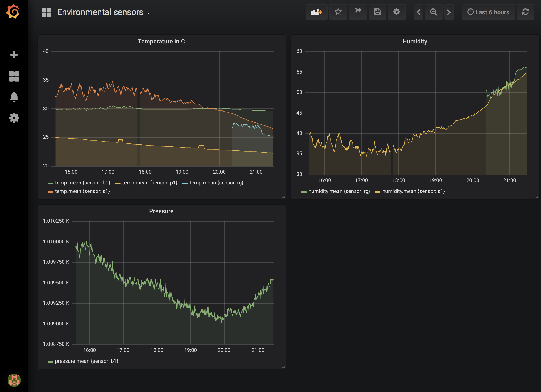
Task: Click pressure.mean sensor b1 legend color swatch
Action: [x=50, y=362]
